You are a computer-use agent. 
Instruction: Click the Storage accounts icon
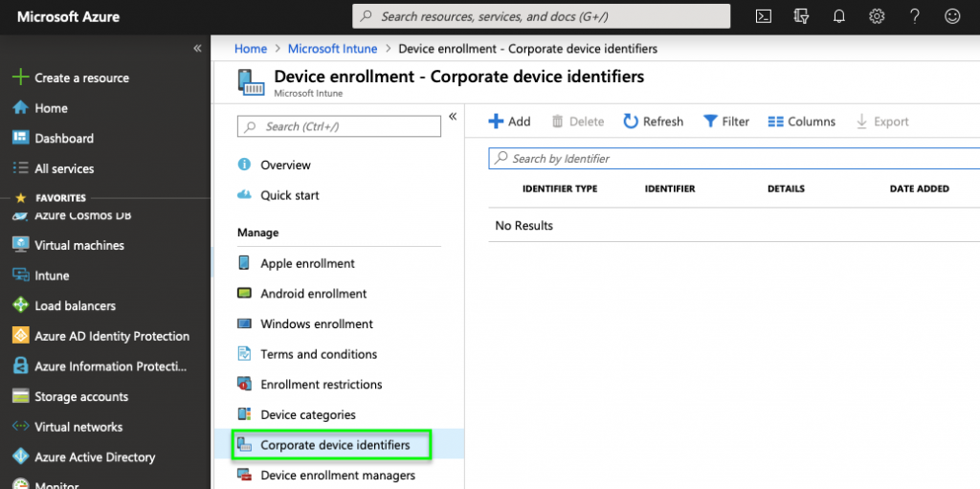21,396
